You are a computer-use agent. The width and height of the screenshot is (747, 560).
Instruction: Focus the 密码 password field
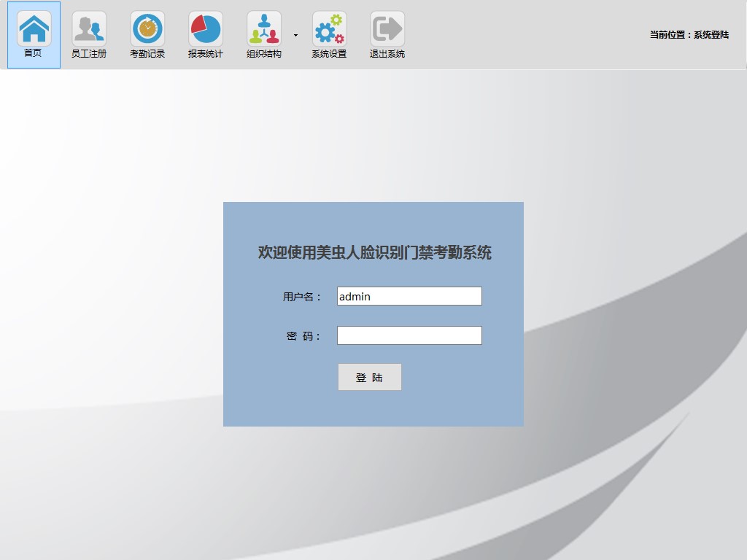click(x=409, y=335)
